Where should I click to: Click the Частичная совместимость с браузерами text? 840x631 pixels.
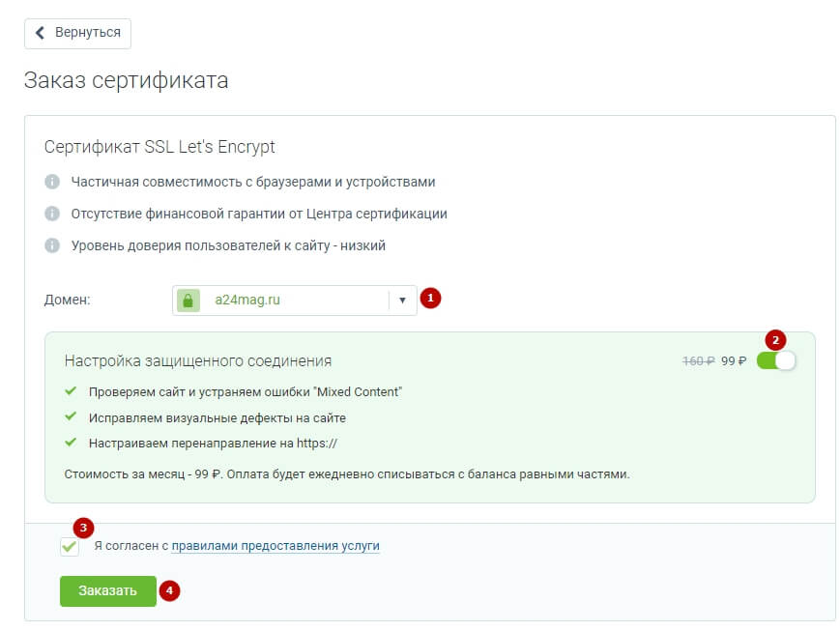[253, 182]
